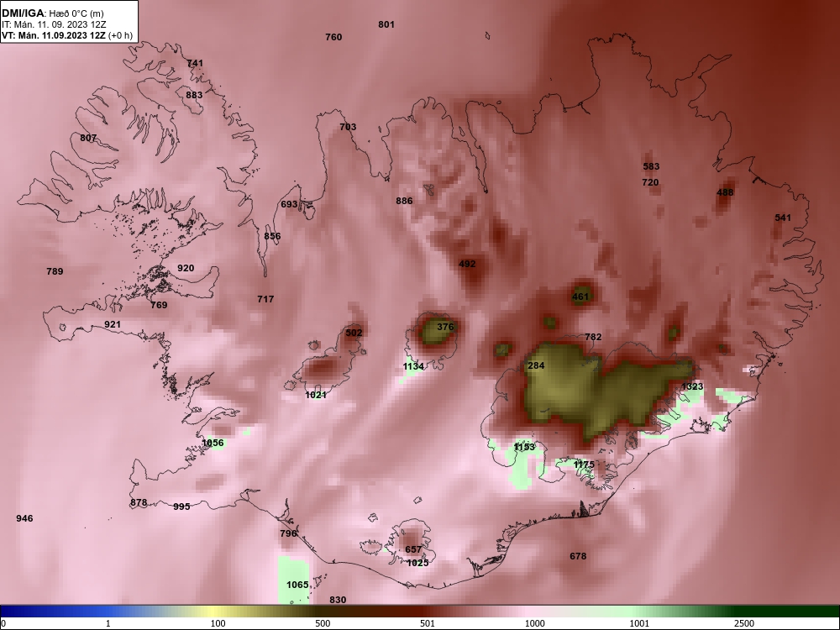This screenshot has width=840, height=630.
Task: Click the 921 height value
Action: point(112,324)
